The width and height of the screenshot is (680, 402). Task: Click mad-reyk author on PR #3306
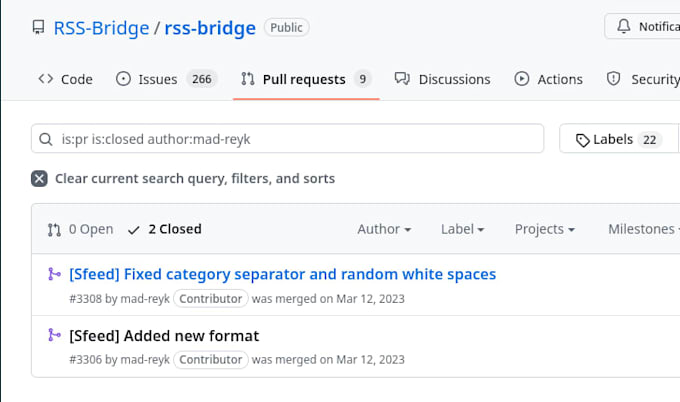pyautogui.click(x=145, y=360)
